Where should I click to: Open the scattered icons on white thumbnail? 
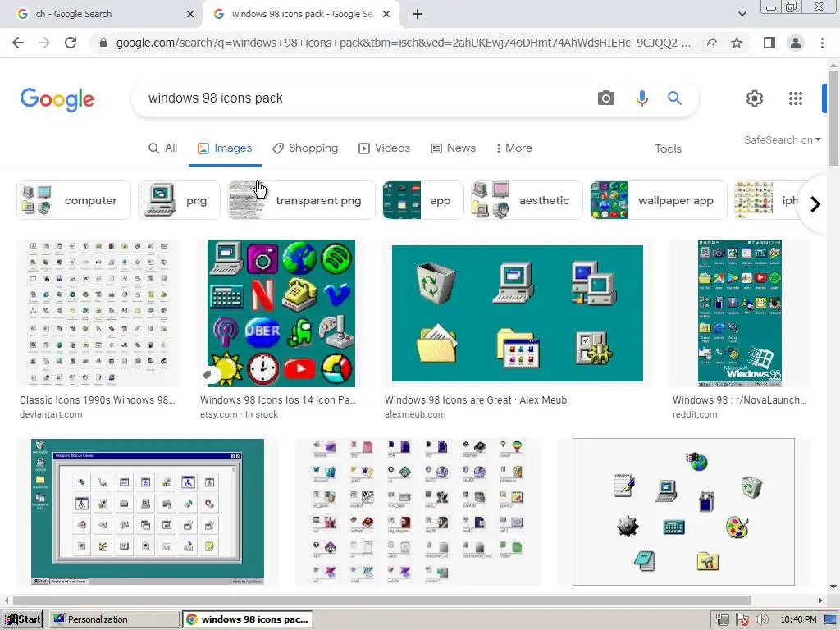click(683, 512)
